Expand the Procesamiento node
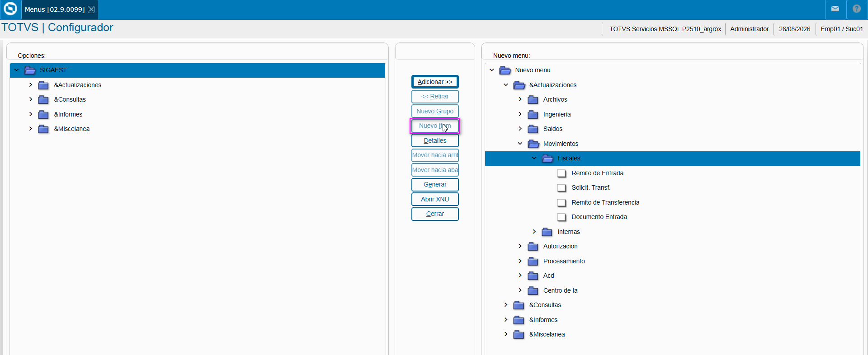The height and width of the screenshot is (355, 868). [x=520, y=261]
